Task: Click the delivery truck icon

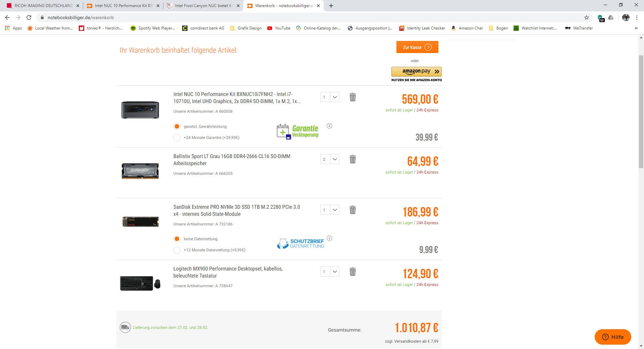Action: (x=125, y=327)
